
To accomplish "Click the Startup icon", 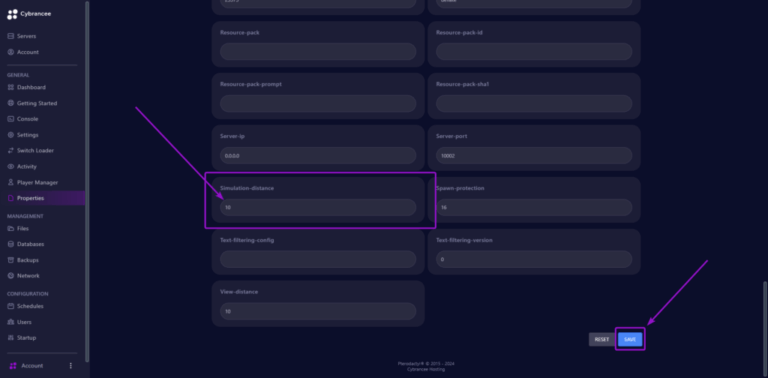I will [11, 338].
